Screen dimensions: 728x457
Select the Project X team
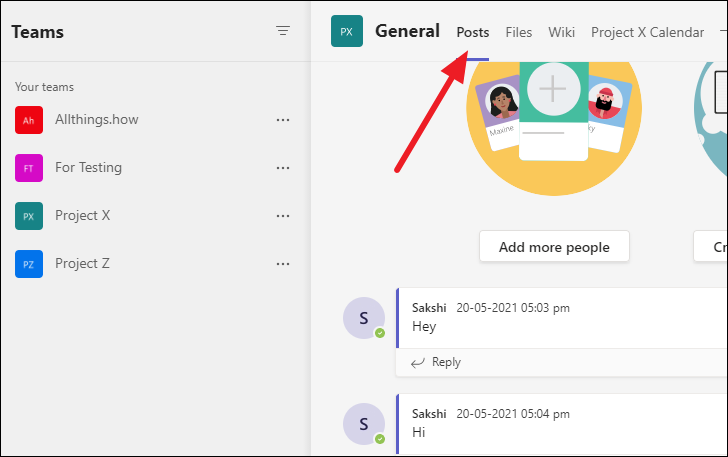[x=83, y=215]
